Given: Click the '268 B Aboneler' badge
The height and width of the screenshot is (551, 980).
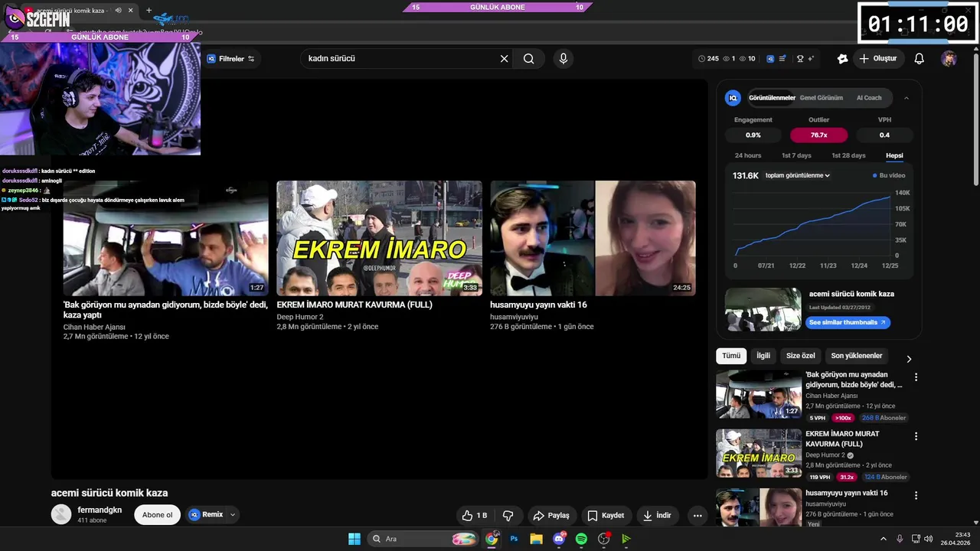Looking at the screenshot, I should [884, 418].
